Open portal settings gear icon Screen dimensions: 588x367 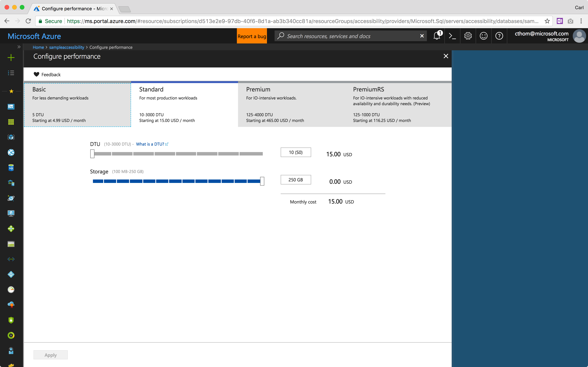pyautogui.click(x=468, y=36)
